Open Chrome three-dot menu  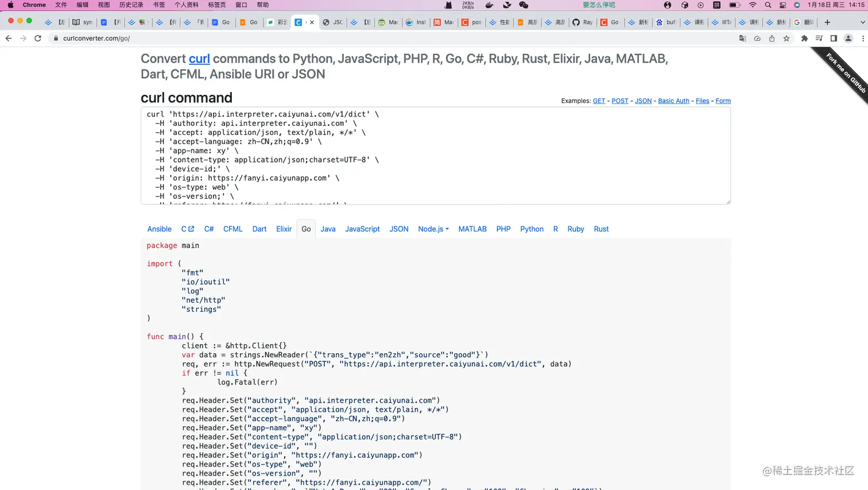pyautogui.click(x=863, y=38)
